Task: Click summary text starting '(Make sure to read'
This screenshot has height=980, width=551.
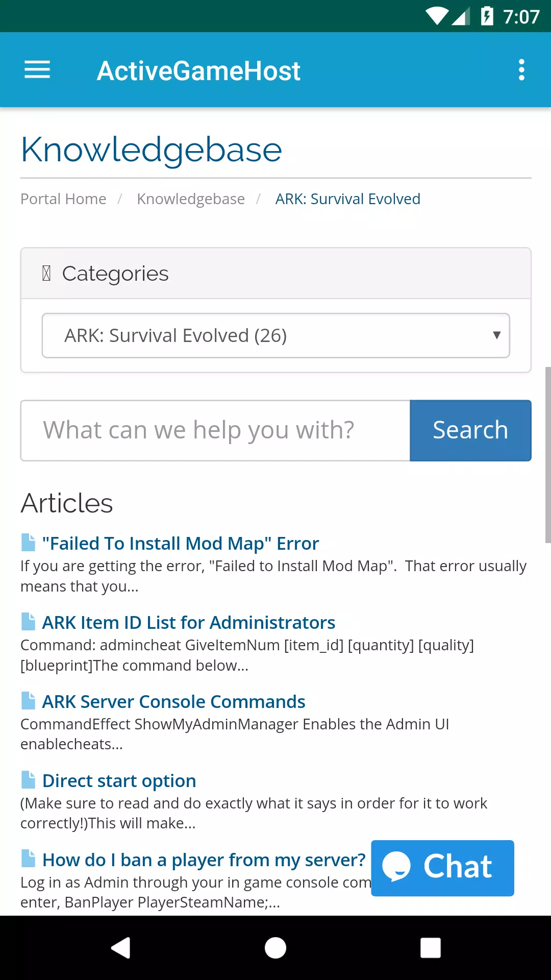Action: click(x=254, y=813)
